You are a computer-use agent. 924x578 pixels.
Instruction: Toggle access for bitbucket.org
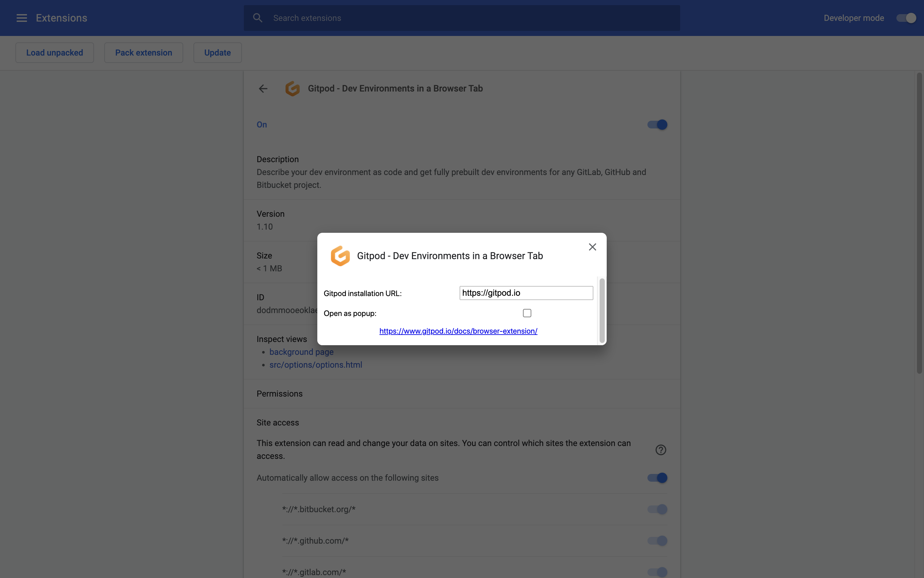[x=657, y=509]
